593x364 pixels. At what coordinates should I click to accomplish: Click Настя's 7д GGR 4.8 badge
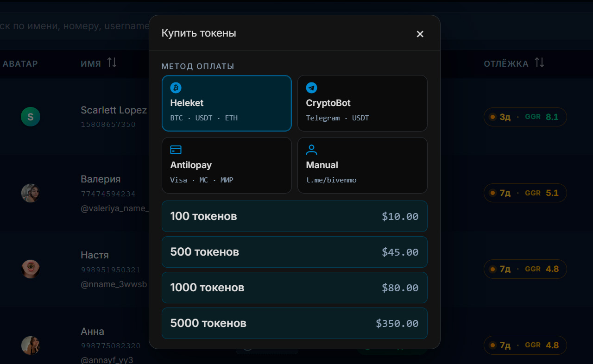525,269
